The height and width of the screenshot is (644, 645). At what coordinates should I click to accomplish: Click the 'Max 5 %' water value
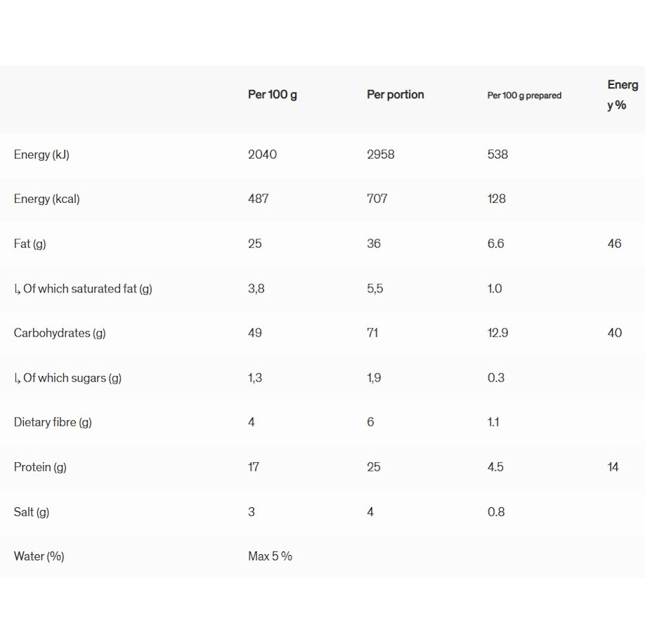pyautogui.click(x=270, y=556)
